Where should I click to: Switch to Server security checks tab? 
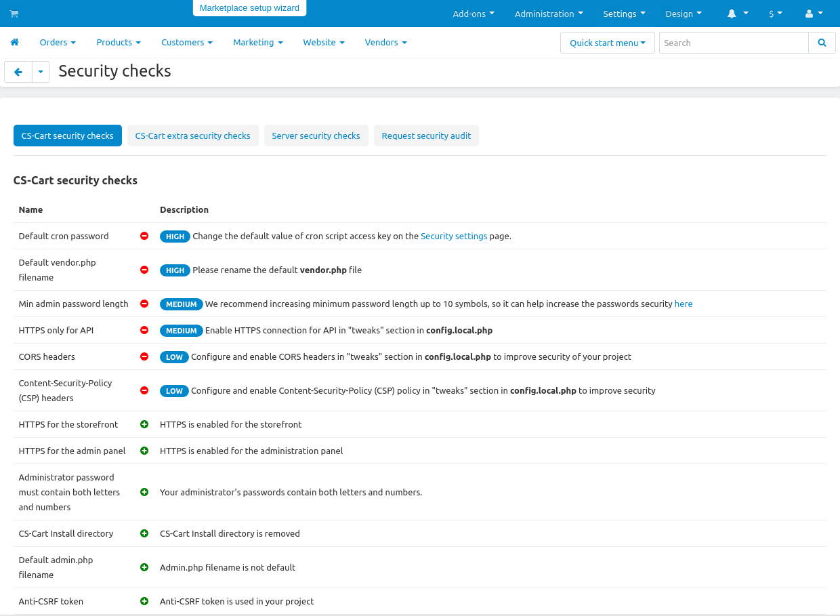coord(316,136)
